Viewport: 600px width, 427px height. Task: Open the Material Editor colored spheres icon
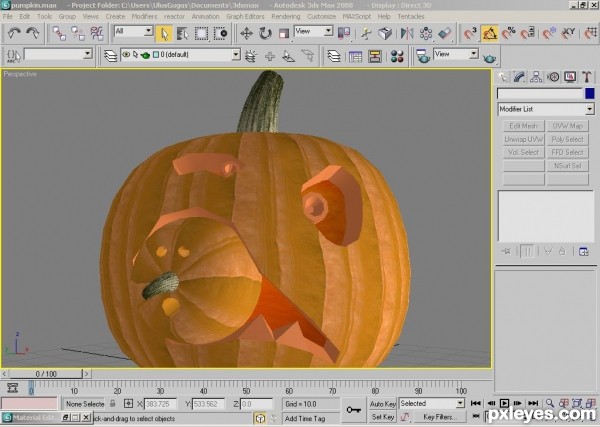tap(397, 56)
